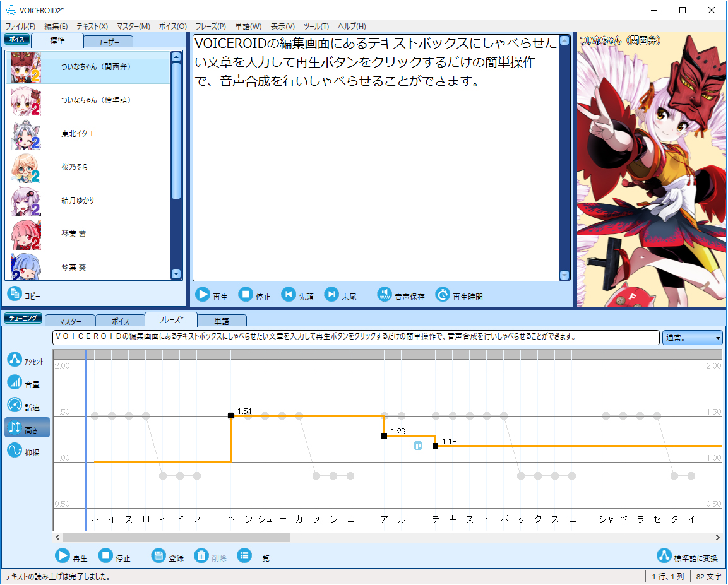Screen dimensions: 728x585
Task: Open the 単語(W) menu
Action: tap(248, 27)
